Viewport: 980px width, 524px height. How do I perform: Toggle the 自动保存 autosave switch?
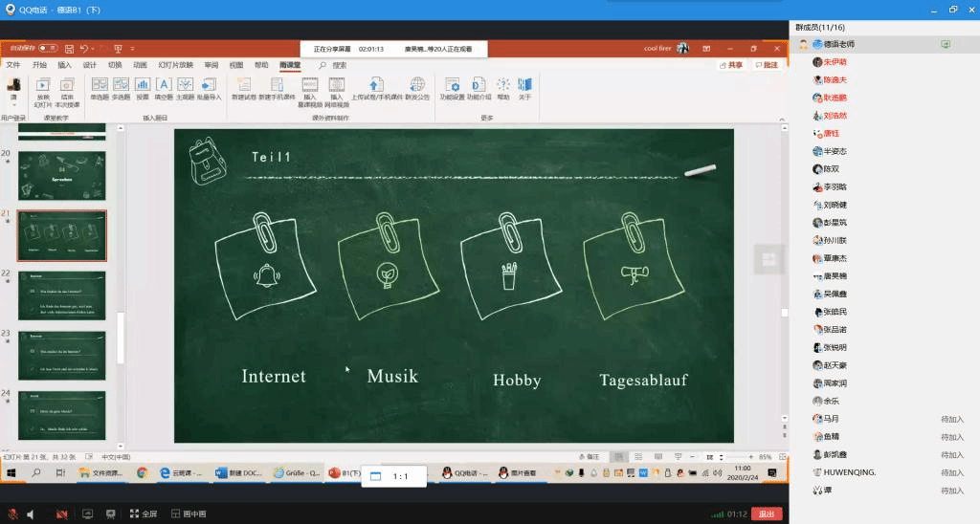(47, 48)
